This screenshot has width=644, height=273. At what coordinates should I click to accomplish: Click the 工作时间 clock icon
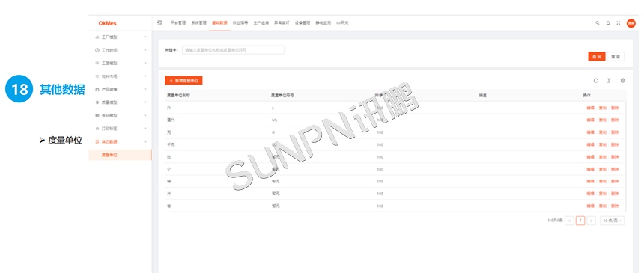97,50
